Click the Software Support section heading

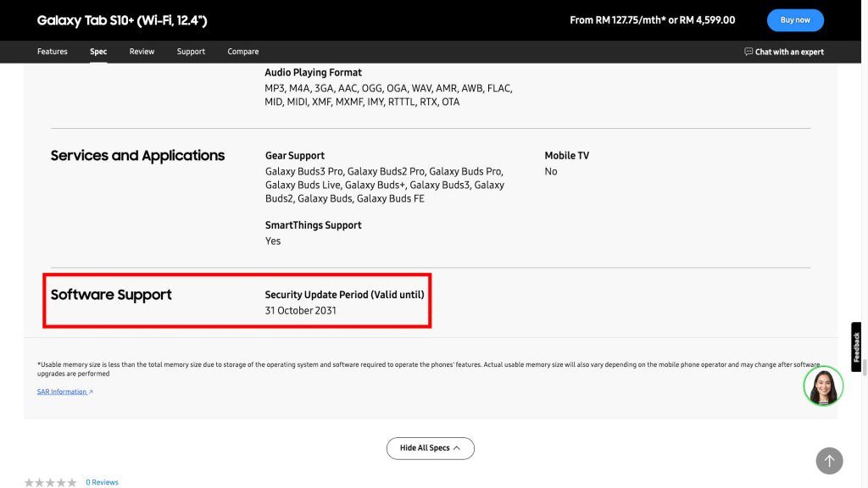click(111, 295)
